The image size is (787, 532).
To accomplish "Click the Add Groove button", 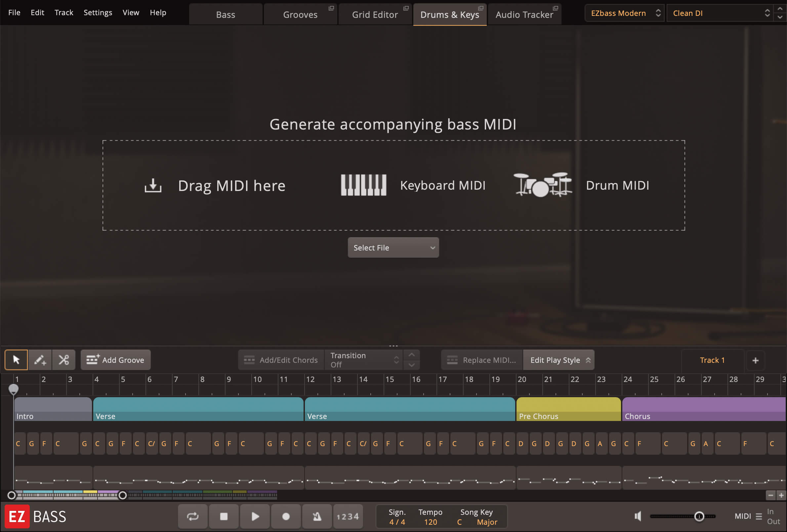I will pos(115,360).
